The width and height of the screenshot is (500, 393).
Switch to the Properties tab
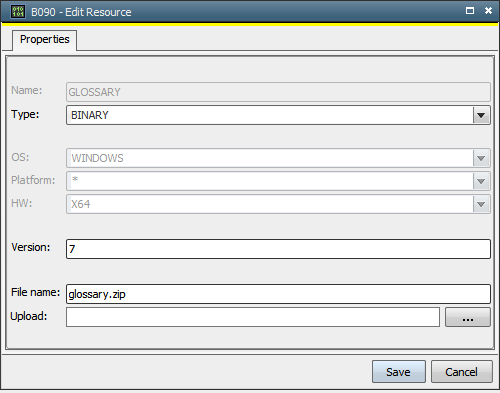click(x=45, y=40)
